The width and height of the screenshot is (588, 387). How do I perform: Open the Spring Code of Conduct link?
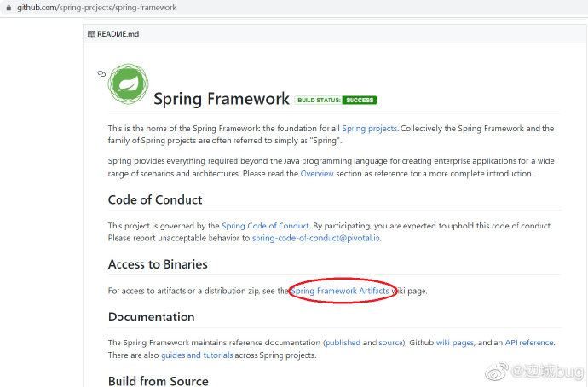(x=265, y=226)
